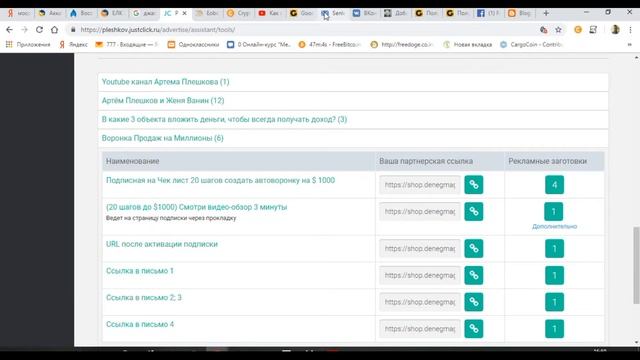640x360 pixels.
Task: Open Chrome three-dot menu
Action: 631,29
